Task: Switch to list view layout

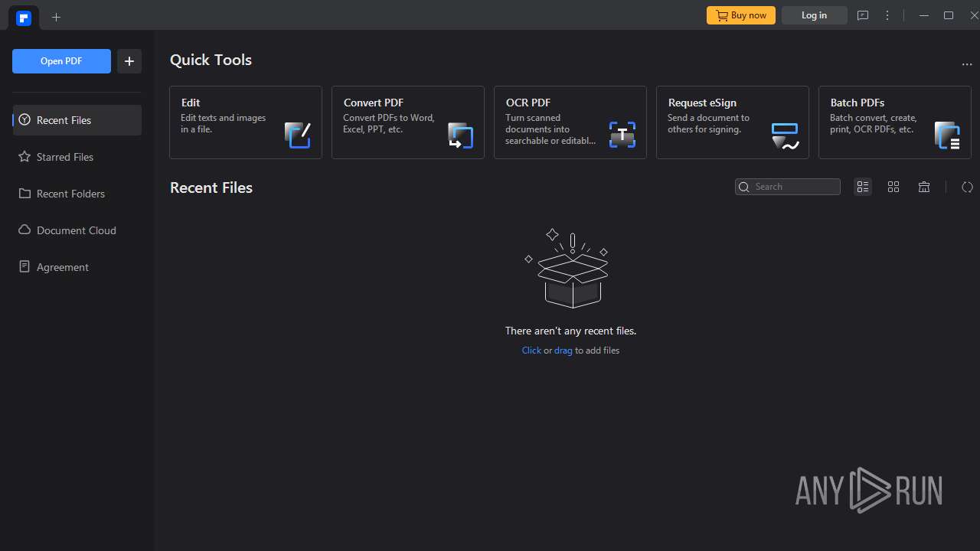Action: tap(863, 187)
